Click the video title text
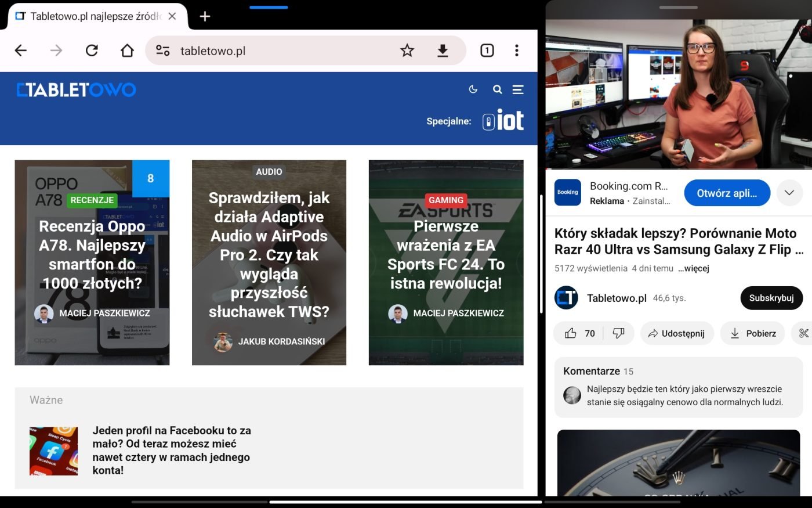This screenshot has height=508, width=812. click(679, 242)
